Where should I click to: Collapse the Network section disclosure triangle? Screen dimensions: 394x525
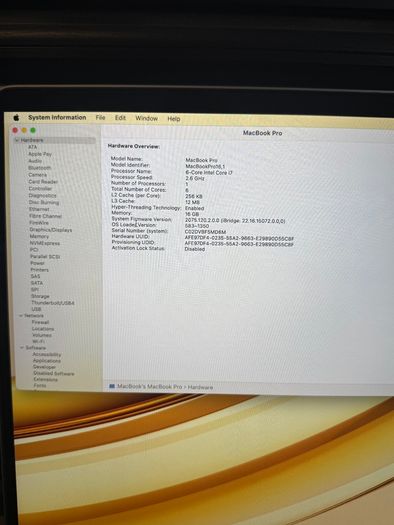click(x=21, y=315)
